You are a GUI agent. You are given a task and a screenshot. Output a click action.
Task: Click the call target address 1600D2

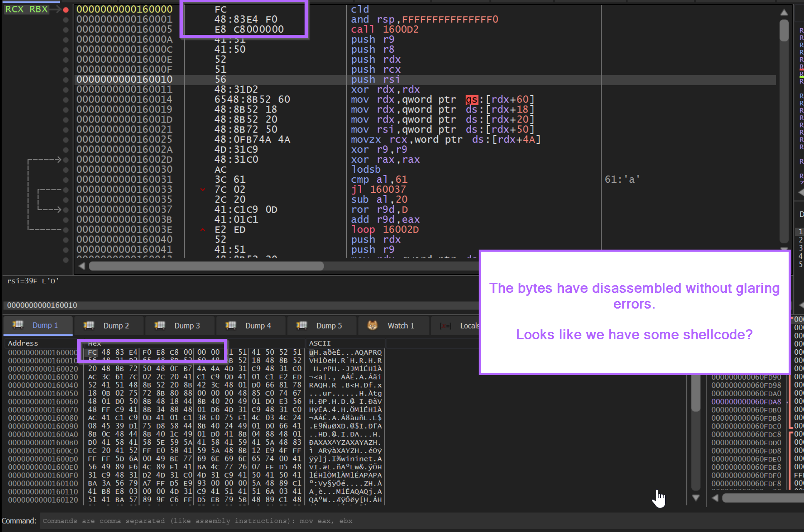(400, 29)
